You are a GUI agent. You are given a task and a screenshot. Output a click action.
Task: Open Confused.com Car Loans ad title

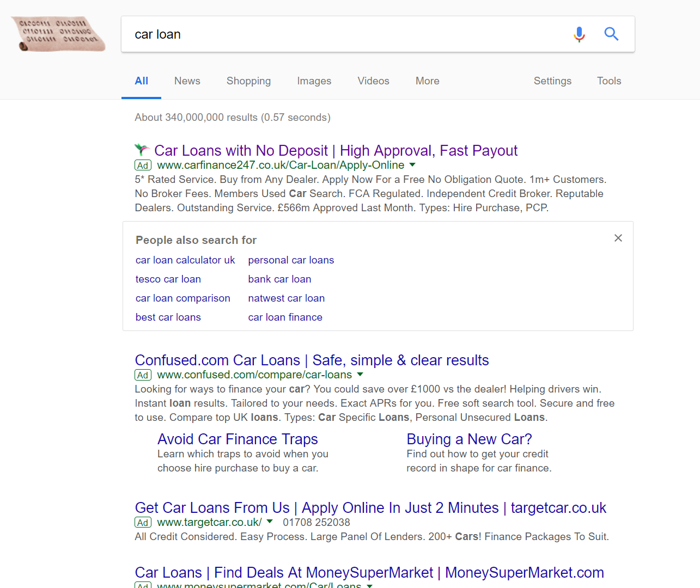tap(312, 360)
